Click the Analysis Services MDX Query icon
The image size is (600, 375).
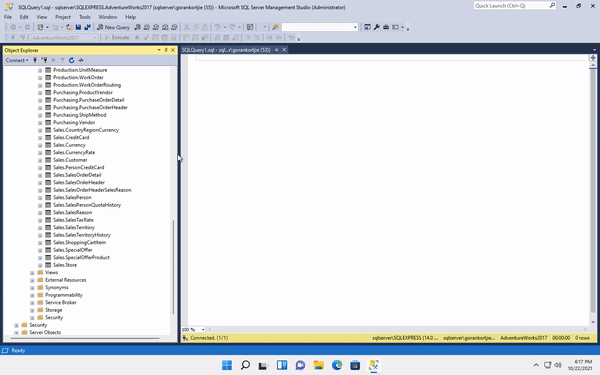147,27
